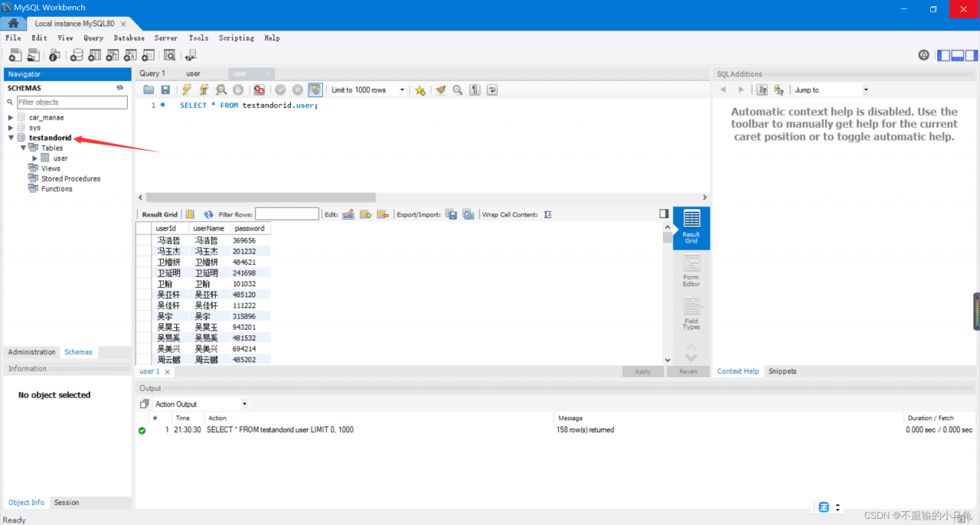Toggle wrap cell content
This screenshot has height=525, width=980.
[x=548, y=215]
